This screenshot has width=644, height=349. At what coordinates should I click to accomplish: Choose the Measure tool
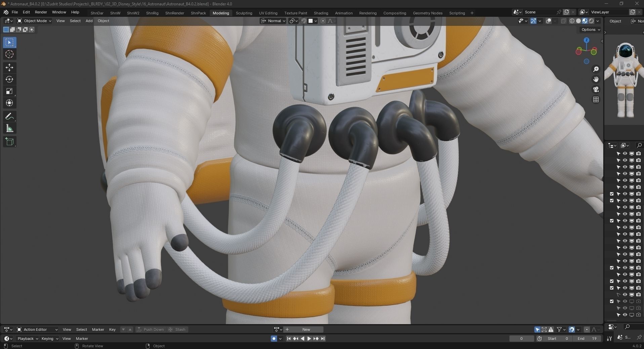tap(9, 128)
